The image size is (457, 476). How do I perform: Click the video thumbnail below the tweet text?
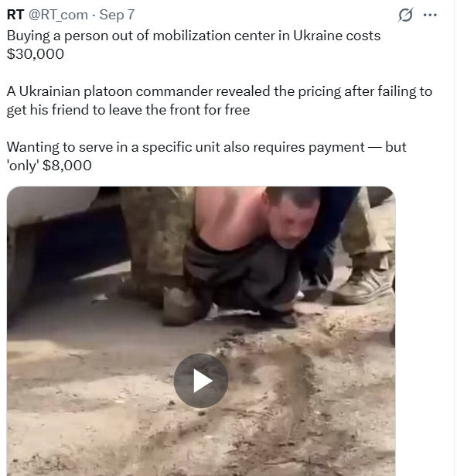coord(201,331)
